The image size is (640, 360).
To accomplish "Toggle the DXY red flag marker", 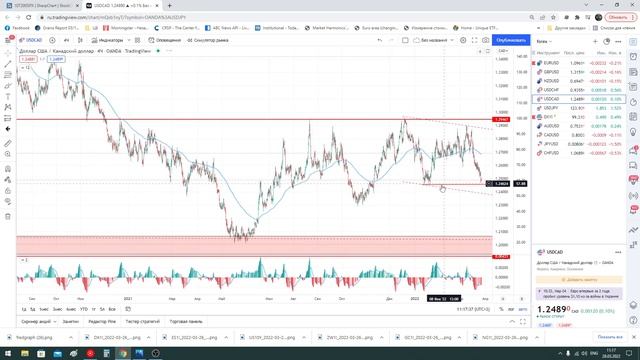I will click(x=534, y=117).
